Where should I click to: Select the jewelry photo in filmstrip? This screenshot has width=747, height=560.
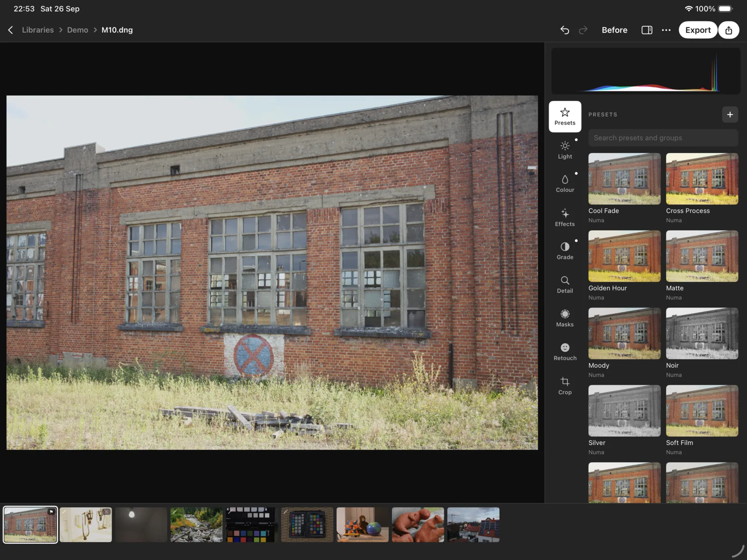(x=86, y=525)
